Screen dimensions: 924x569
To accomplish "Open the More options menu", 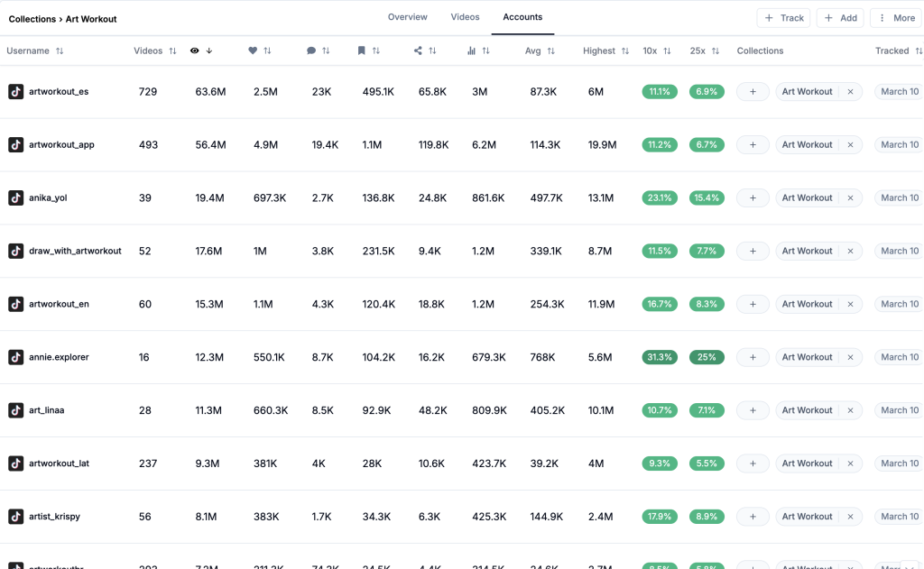I will [895, 18].
